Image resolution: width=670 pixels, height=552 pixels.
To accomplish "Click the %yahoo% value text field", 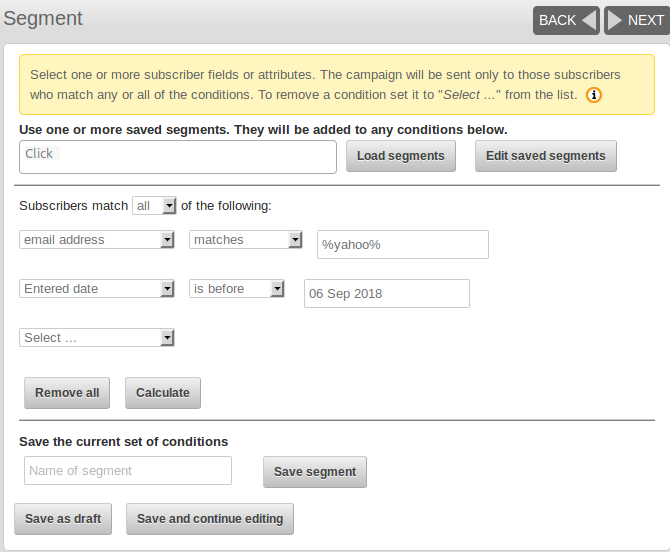I will pyautogui.click(x=403, y=244).
